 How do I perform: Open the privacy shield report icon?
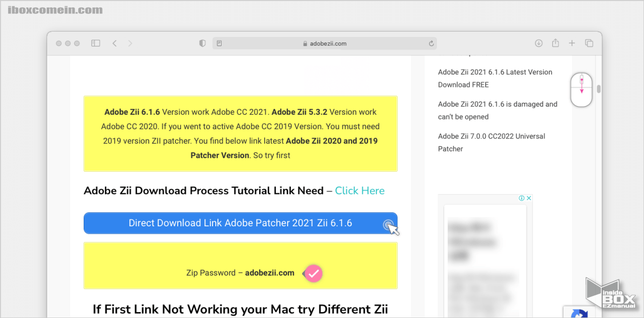[202, 43]
